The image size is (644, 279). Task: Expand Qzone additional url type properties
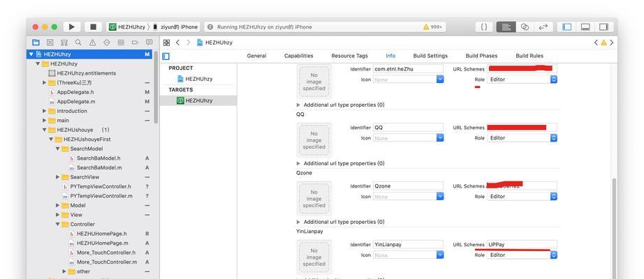coord(298,222)
